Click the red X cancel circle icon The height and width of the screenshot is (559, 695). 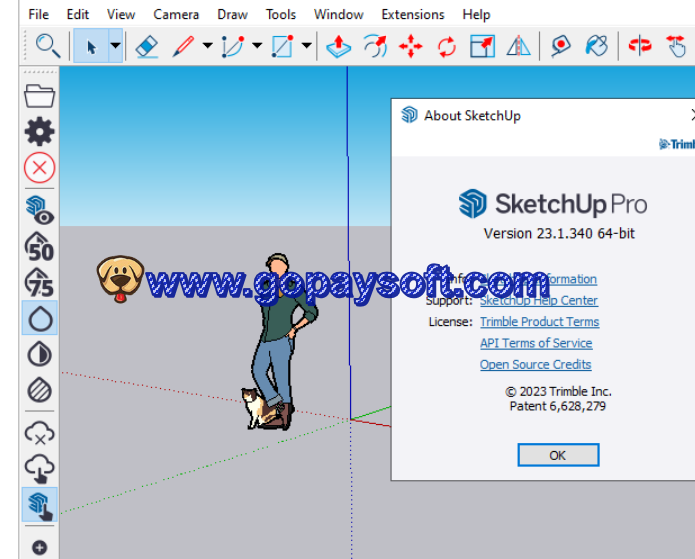(x=39, y=168)
